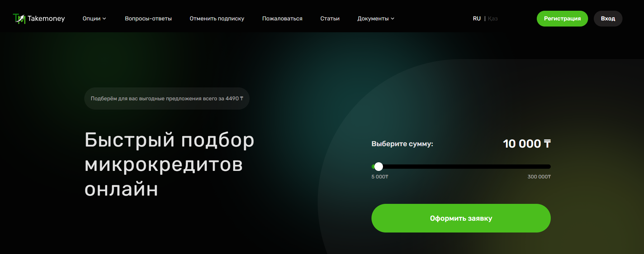Expand the Документы dropdown menu
The width and height of the screenshot is (644, 254).
coord(376,19)
